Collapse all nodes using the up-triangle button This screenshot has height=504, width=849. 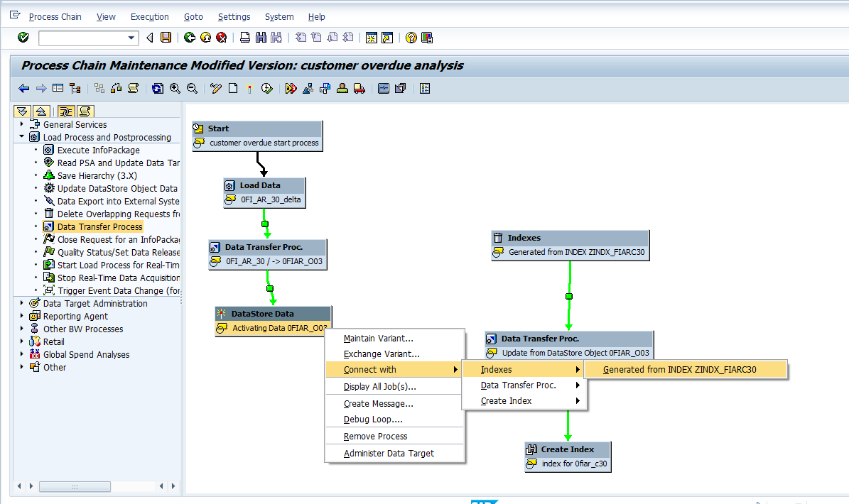pos(40,111)
